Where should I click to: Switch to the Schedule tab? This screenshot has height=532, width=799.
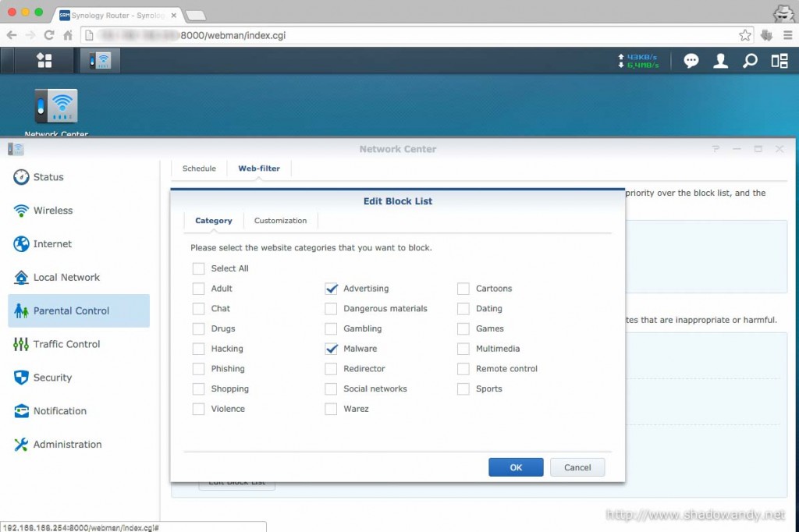[199, 168]
